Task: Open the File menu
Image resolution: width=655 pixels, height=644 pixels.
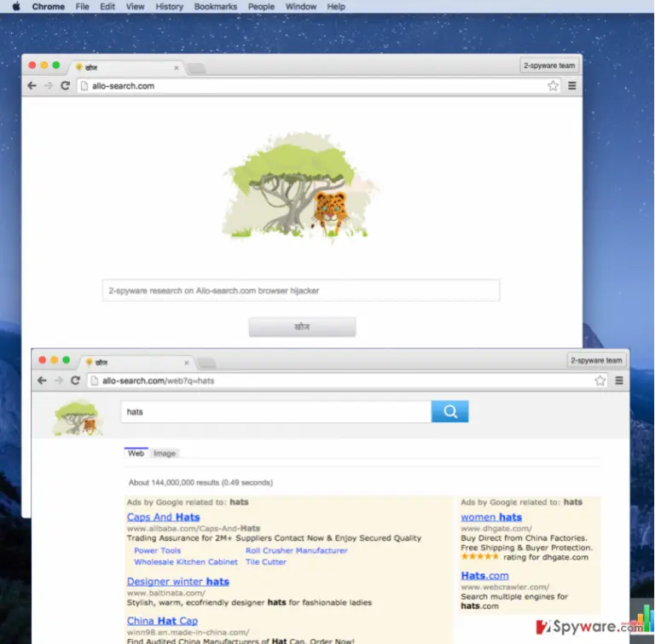Action: click(x=82, y=7)
